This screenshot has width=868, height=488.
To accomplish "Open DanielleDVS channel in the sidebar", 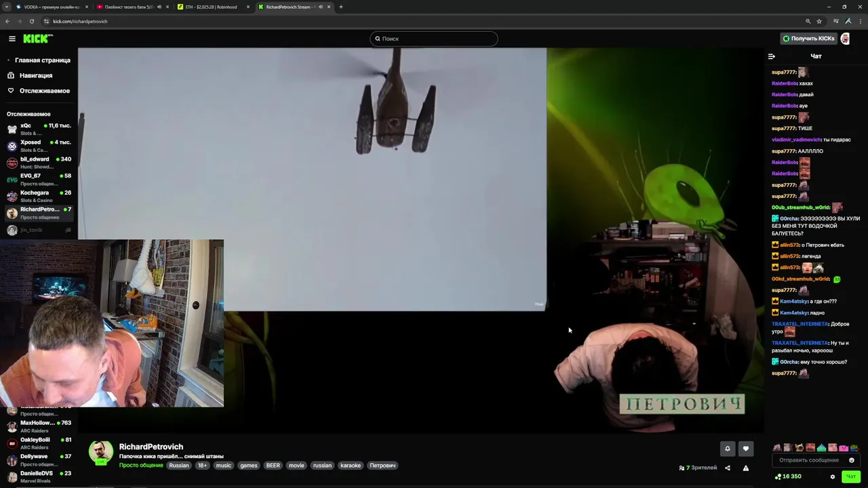I will point(39,476).
